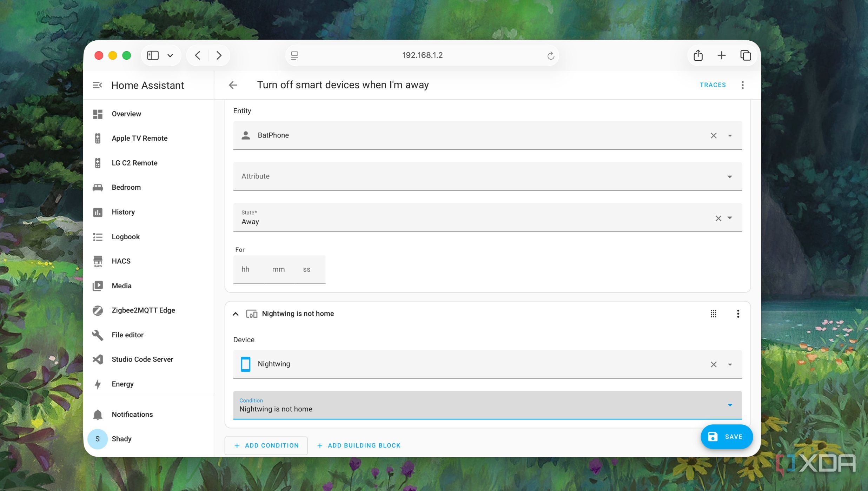Image resolution: width=868 pixels, height=491 pixels.
Task: Show Safari tab overview
Action: click(746, 55)
